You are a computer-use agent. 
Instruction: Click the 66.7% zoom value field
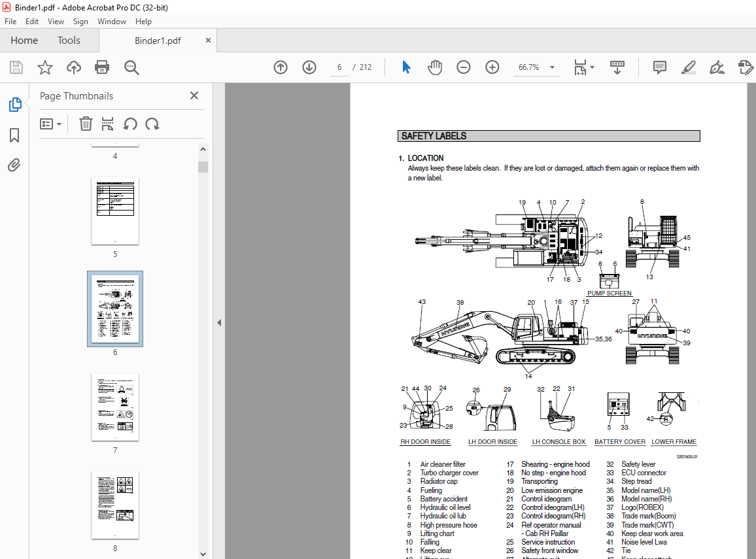coord(529,67)
